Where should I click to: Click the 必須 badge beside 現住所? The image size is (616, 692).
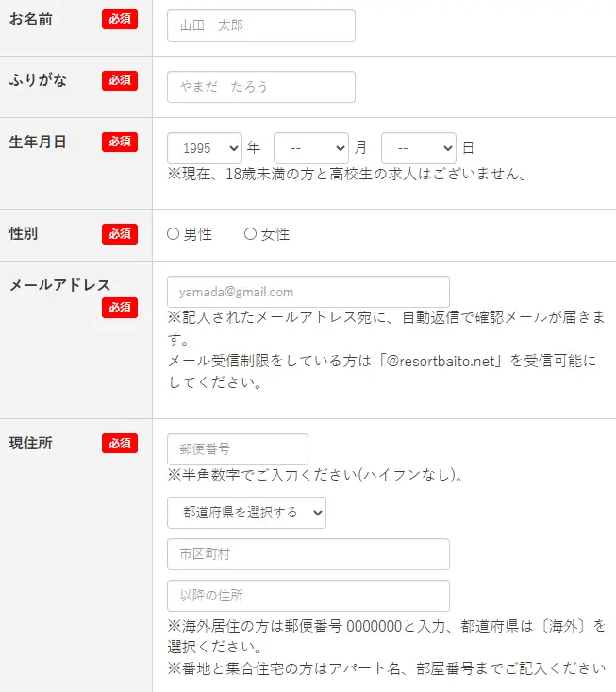[120, 443]
